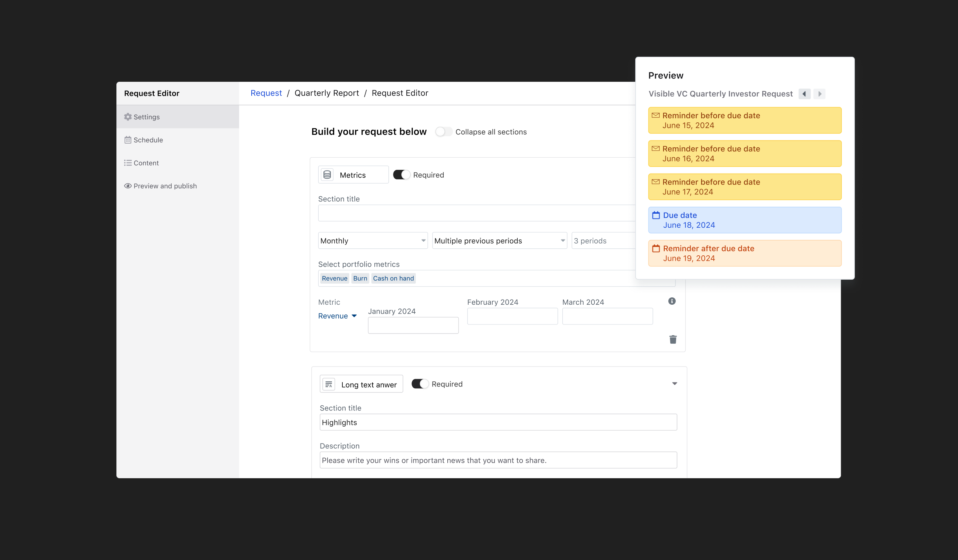Delete the Revenue metric row via trash icon
This screenshot has height=560, width=958.
[x=673, y=339]
